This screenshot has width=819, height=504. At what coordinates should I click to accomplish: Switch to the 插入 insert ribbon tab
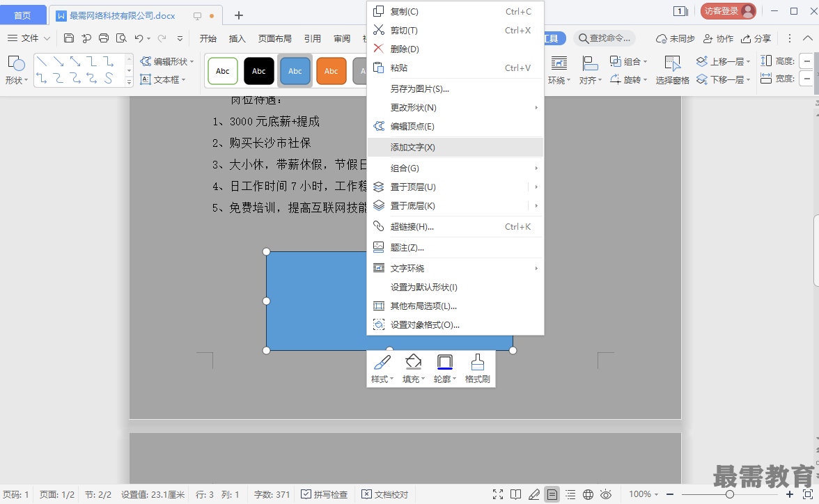point(237,38)
